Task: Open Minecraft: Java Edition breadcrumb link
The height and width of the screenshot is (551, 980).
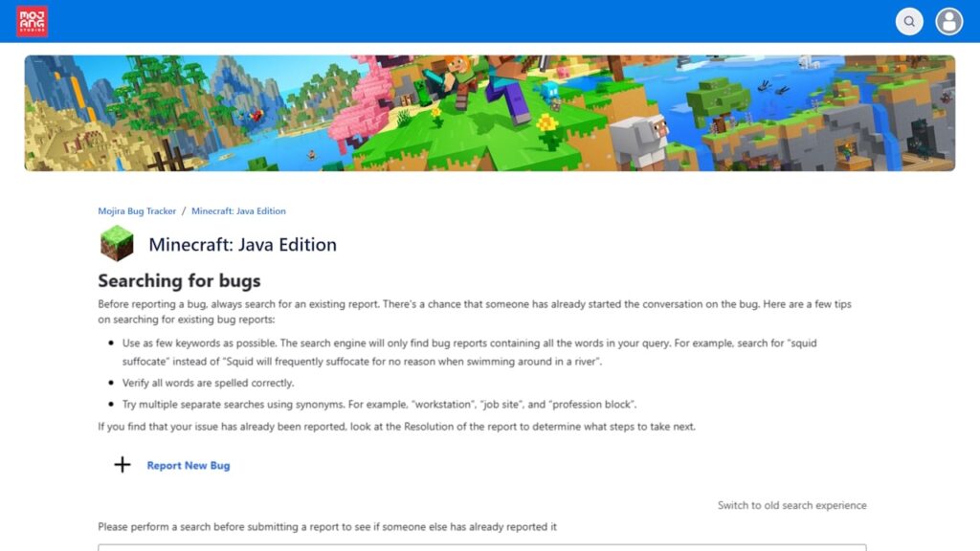Action: tap(238, 211)
